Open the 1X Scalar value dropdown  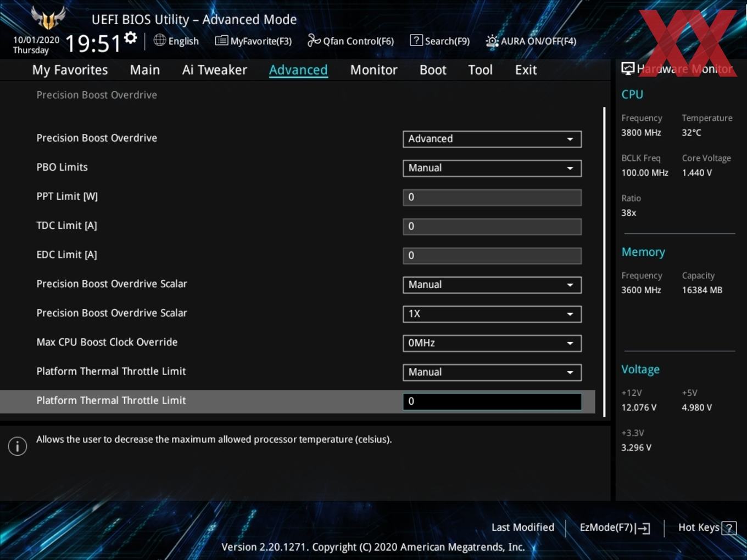pos(492,314)
